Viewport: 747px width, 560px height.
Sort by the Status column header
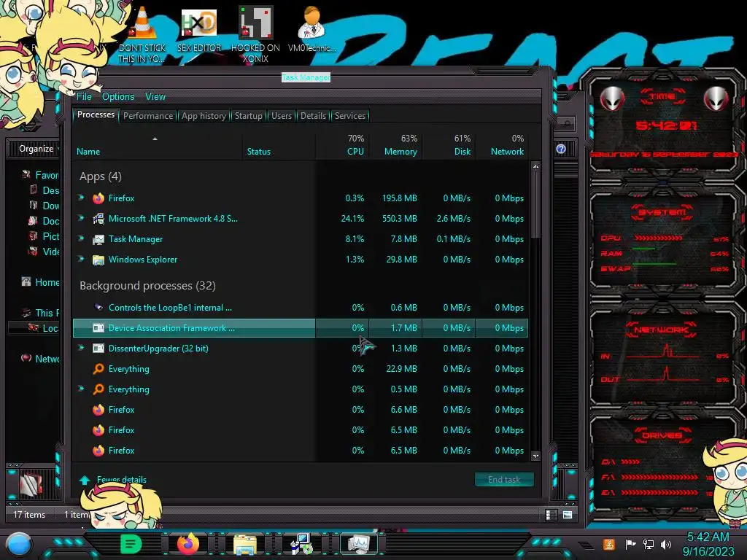(259, 152)
